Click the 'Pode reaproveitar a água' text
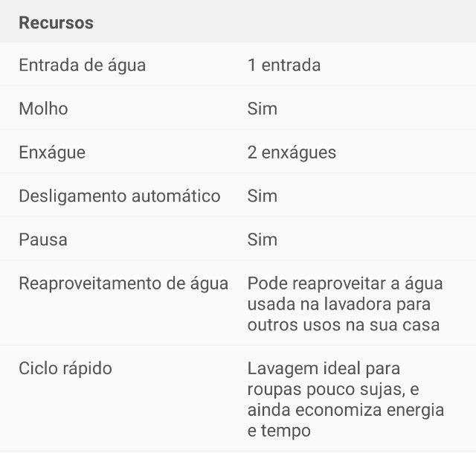 345,284
